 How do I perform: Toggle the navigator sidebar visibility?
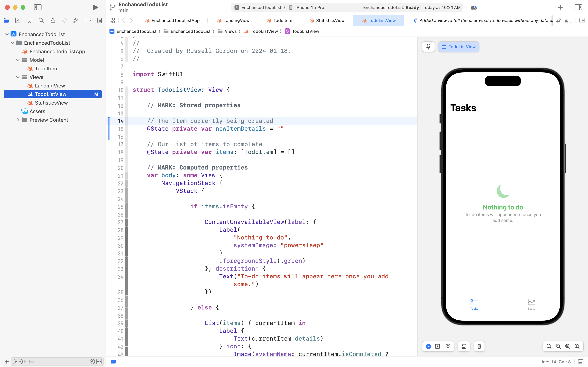coord(38,7)
